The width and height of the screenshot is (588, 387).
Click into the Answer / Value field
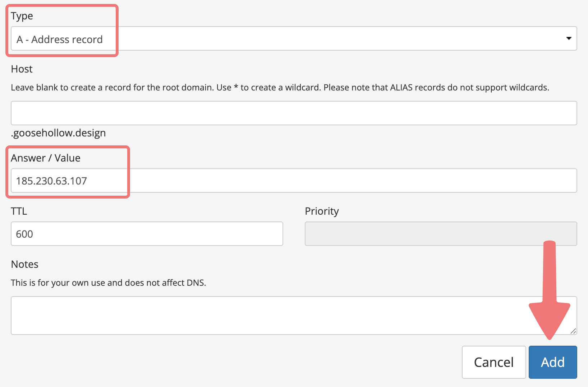(294, 181)
